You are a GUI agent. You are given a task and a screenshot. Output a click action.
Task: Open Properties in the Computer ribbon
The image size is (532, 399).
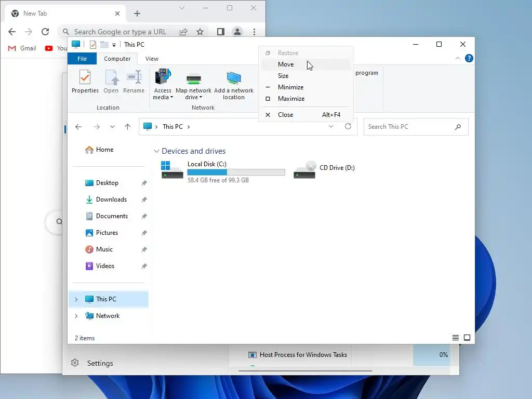pyautogui.click(x=85, y=82)
